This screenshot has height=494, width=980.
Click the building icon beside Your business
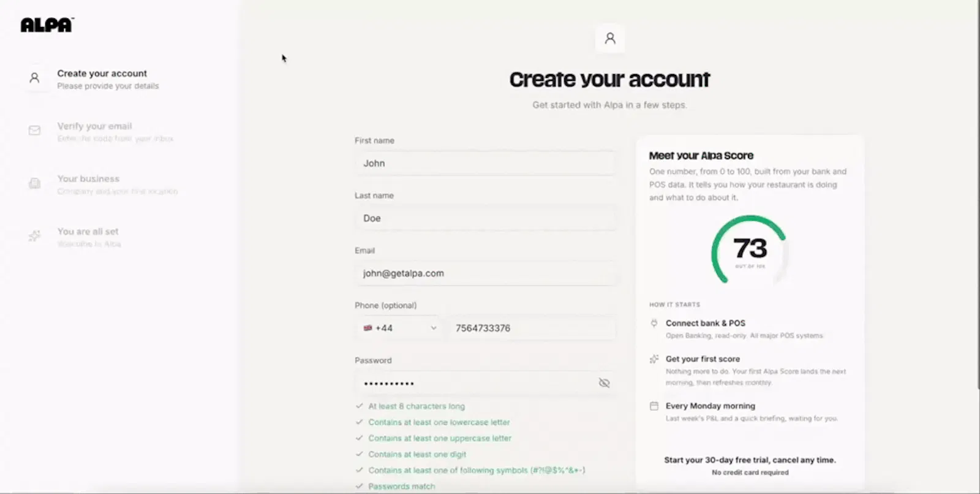coord(35,183)
